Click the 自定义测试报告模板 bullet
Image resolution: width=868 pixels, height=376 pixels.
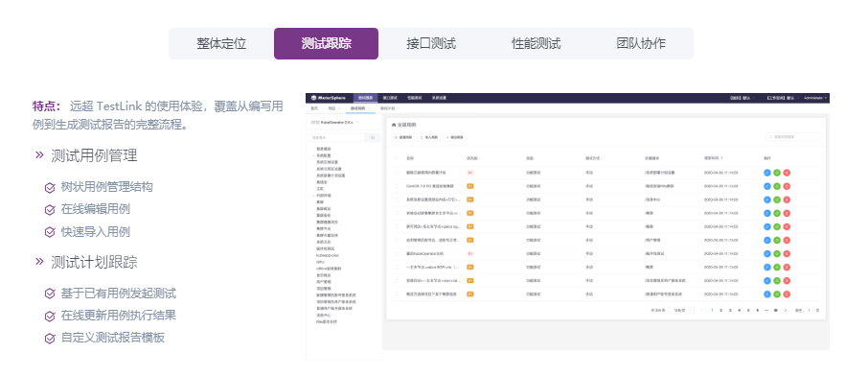[113, 338]
